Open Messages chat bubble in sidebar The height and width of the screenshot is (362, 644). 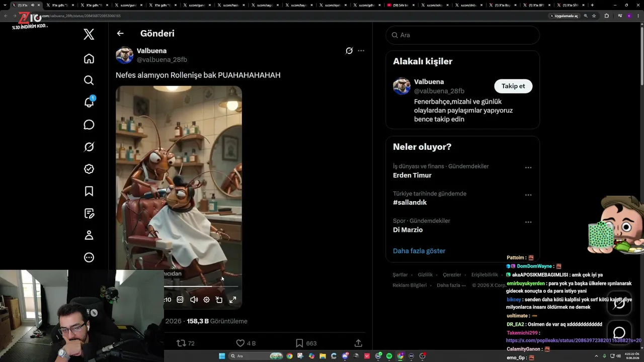(89, 125)
